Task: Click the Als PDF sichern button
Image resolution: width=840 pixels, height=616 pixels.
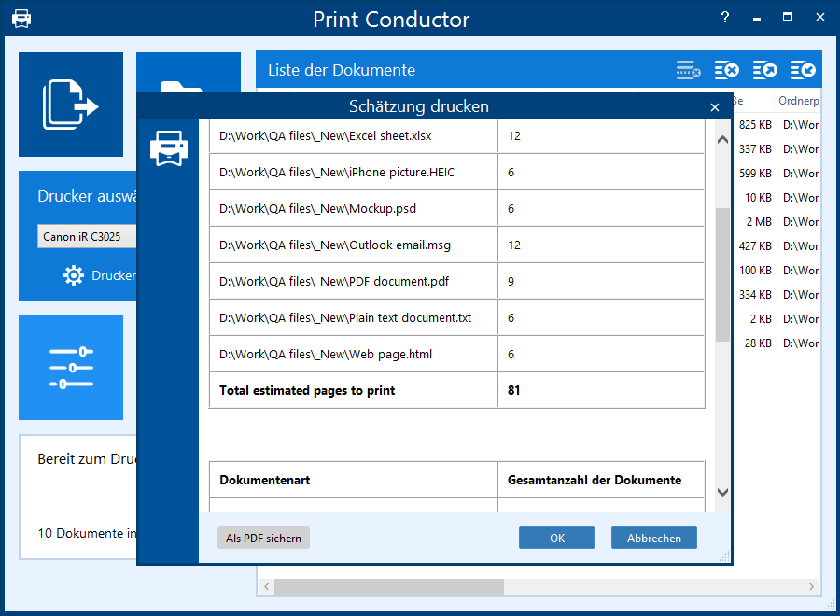Action: pyautogui.click(x=263, y=538)
